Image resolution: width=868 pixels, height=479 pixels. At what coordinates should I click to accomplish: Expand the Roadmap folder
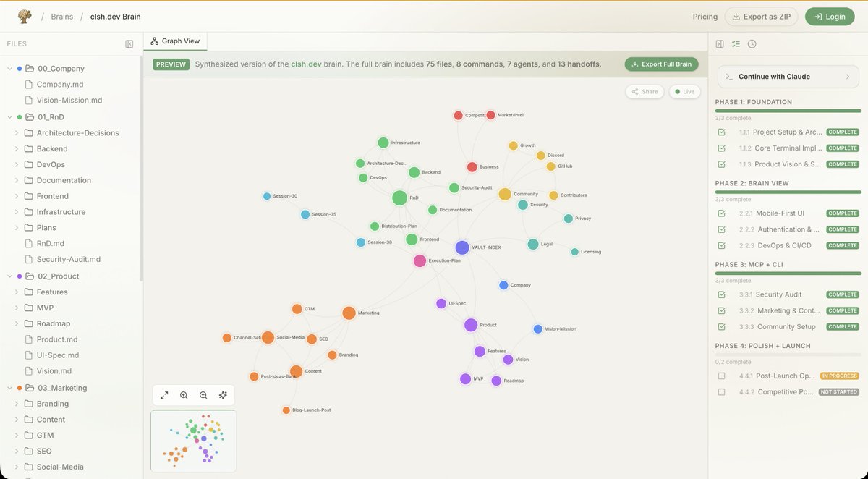16,324
